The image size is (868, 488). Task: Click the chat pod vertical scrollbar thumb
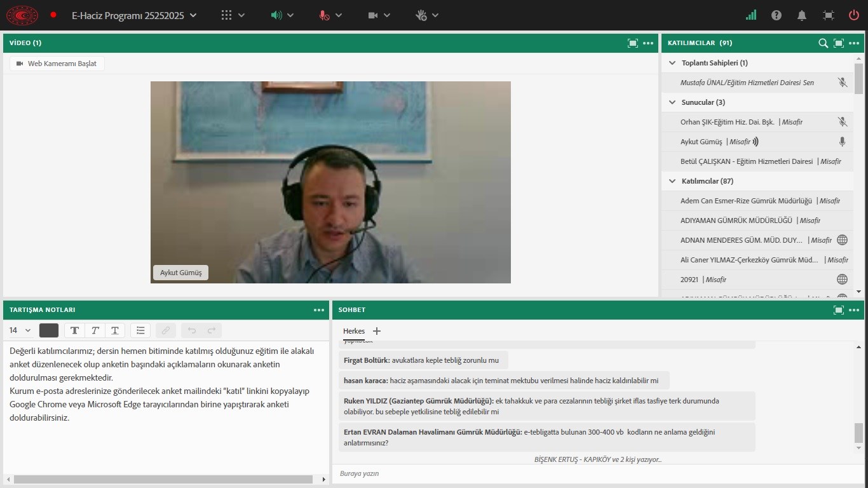coord(859,433)
